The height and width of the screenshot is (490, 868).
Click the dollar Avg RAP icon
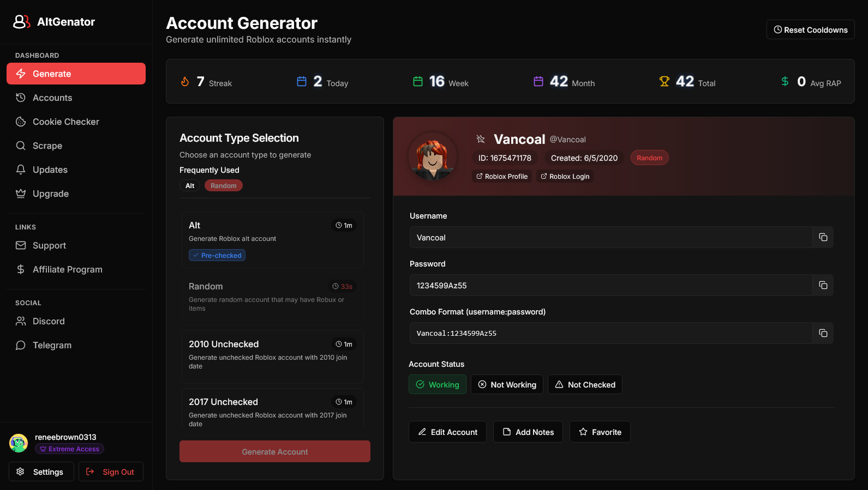[x=785, y=81]
